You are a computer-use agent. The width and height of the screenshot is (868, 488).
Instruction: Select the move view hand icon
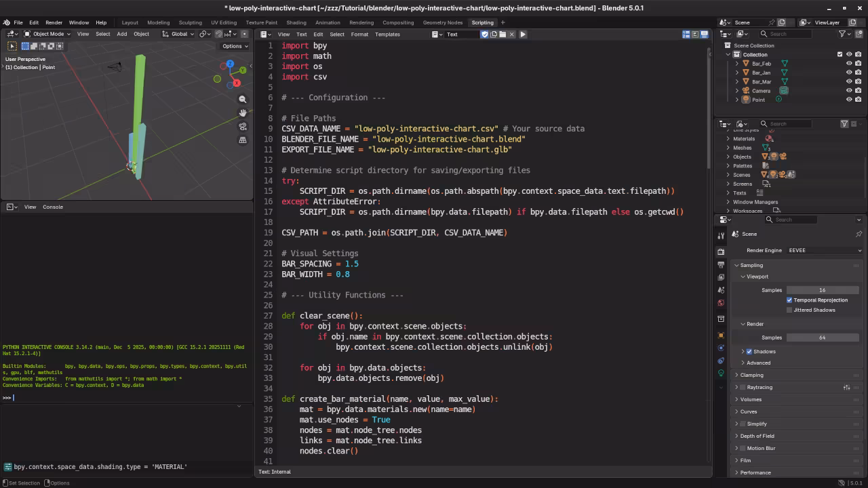243,113
